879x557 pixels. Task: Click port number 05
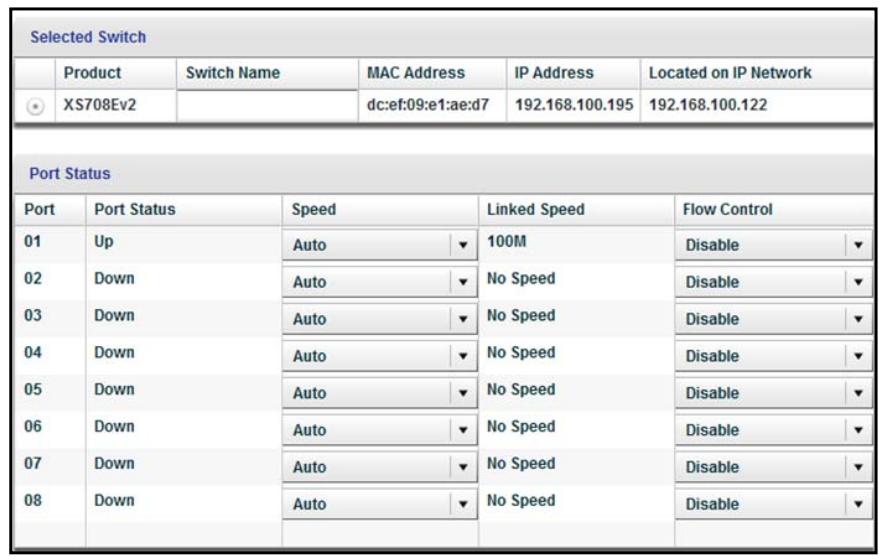coord(33,389)
